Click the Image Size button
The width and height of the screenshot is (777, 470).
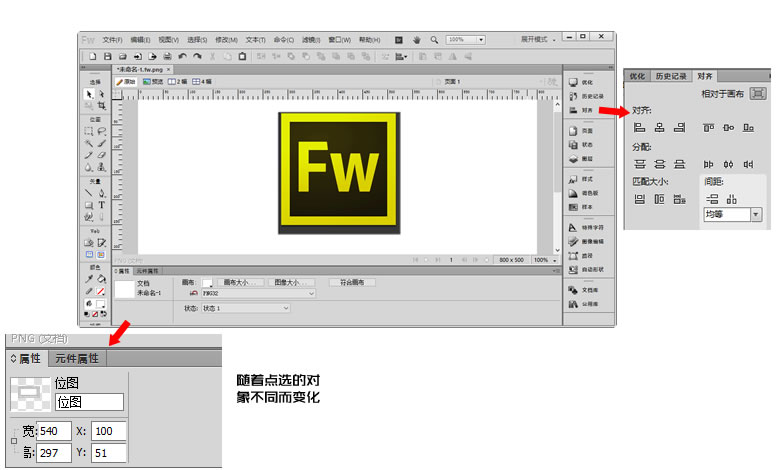tap(291, 283)
